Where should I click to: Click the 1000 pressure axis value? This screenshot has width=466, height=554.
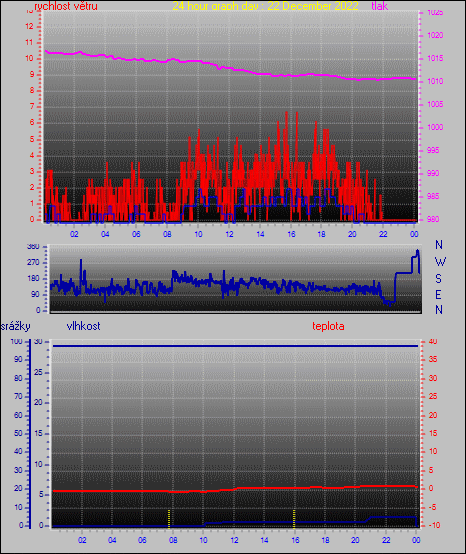click(x=435, y=127)
